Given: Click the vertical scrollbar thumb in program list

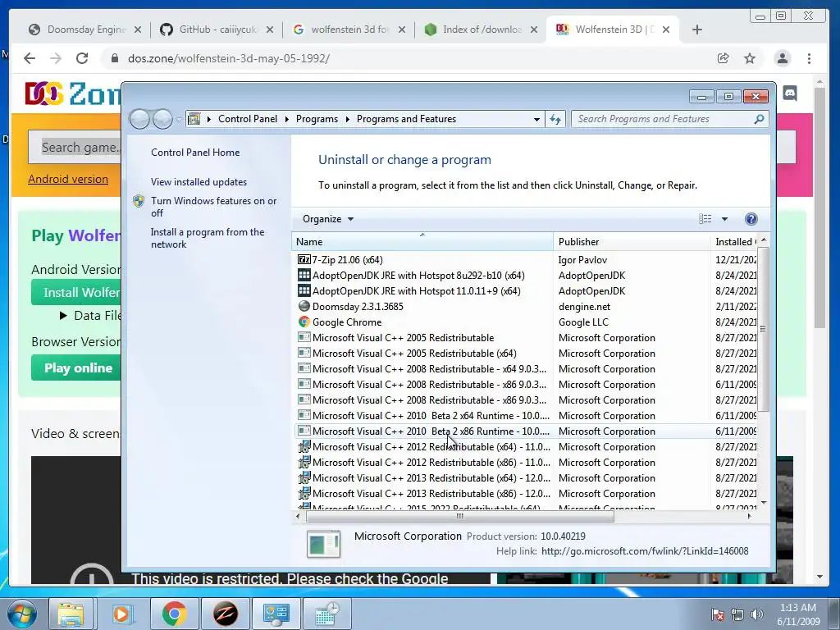Looking at the screenshot, I should [x=763, y=328].
